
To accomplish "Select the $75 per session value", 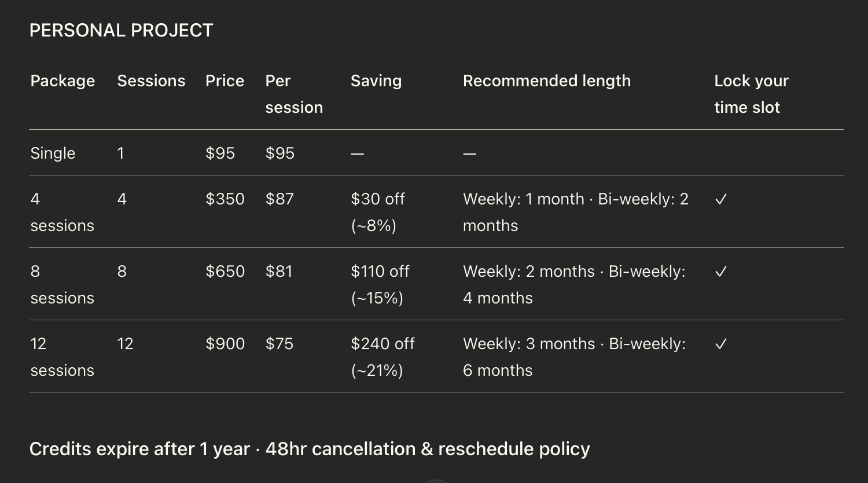I will pyautogui.click(x=279, y=344).
